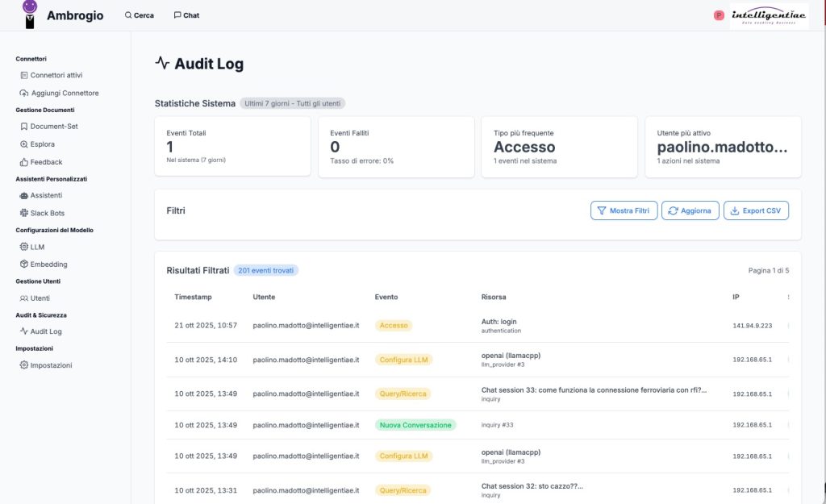826x504 pixels.
Task: Open Connettori attivi in the sidebar
Action: 56,75
